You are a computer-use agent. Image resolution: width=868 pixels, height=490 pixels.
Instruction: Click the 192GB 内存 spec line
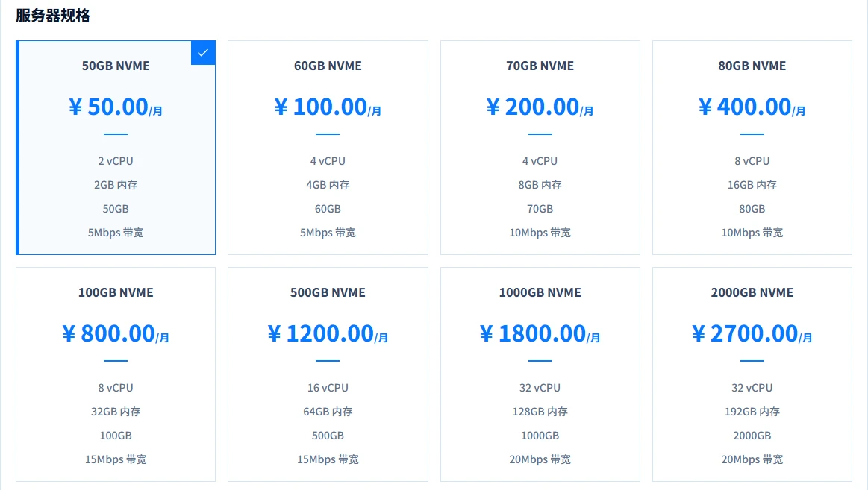[x=752, y=412]
